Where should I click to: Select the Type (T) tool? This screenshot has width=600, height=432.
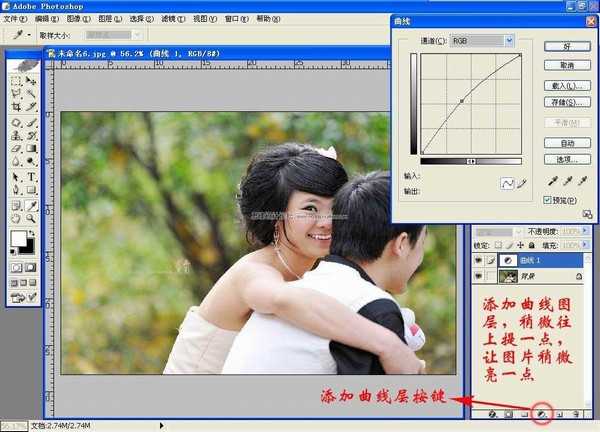31,177
